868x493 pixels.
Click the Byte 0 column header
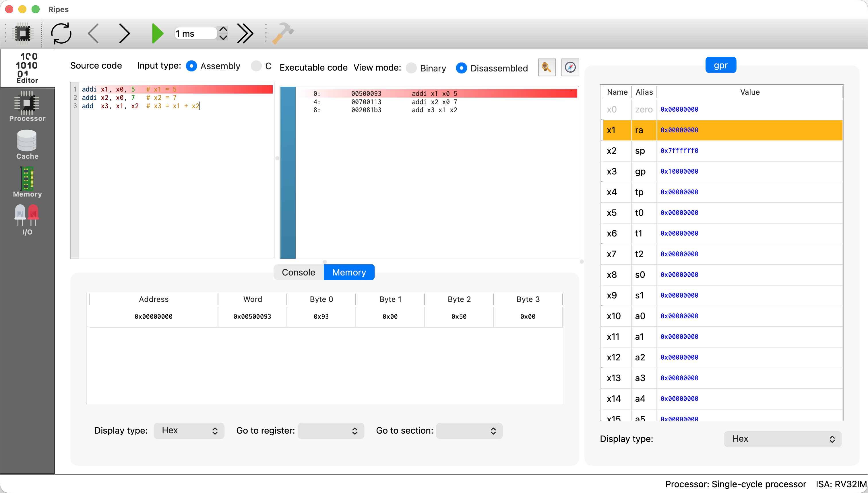[x=321, y=299]
